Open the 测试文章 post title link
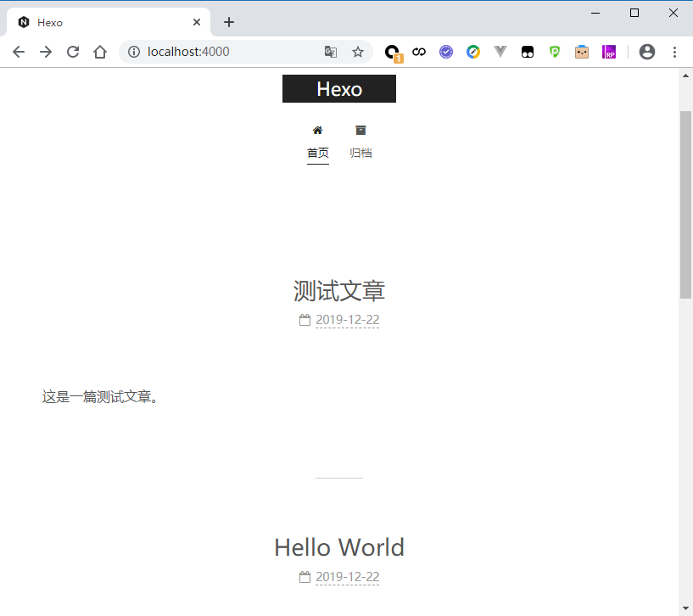The image size is (693, 616). (339, 291)
